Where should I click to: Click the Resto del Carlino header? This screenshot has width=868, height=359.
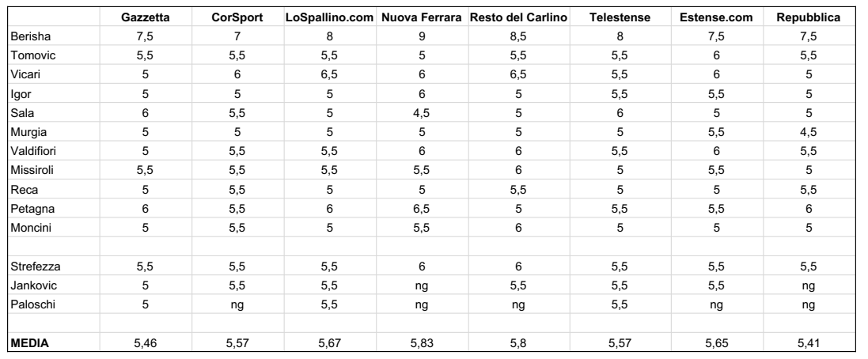pos(518,17)
